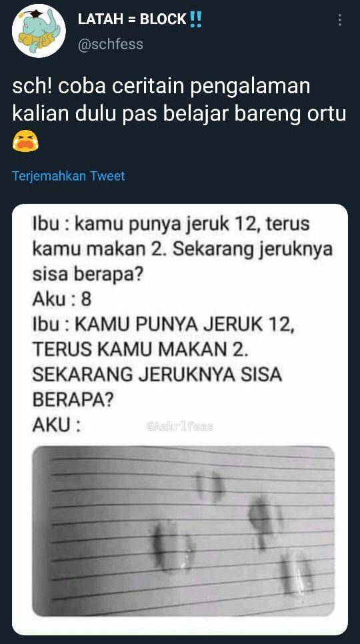This screenshot has height=644, width=360.
Task: Click the double exclamation emoji in name
Action: tap(196, 19)
